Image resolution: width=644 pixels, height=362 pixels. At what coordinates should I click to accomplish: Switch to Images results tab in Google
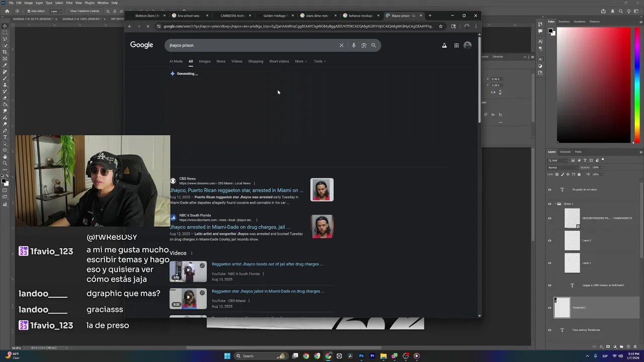coord(204,61)
